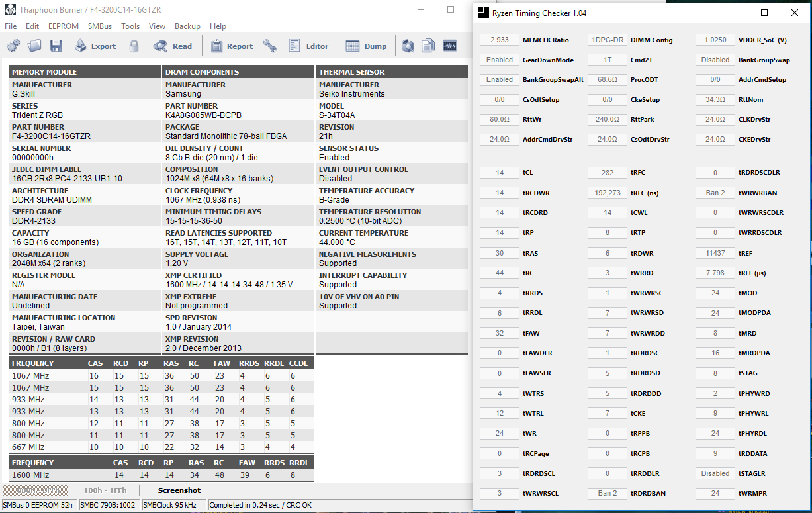
Task: Click the magnifier search database icon
Action: pos(408,46)
